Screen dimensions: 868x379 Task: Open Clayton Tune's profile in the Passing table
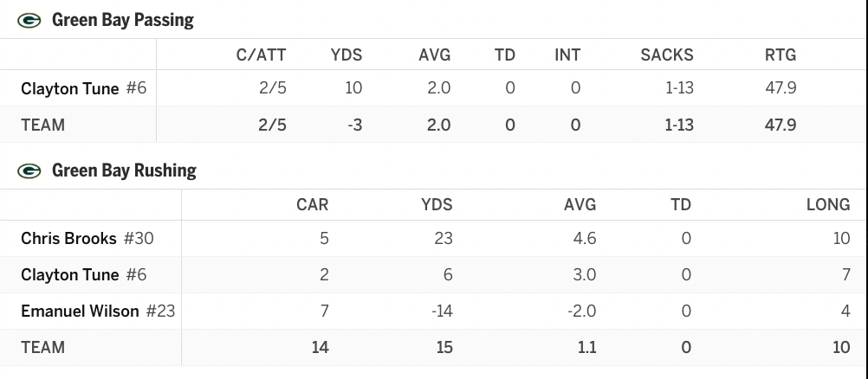click(x=70, y=88)
